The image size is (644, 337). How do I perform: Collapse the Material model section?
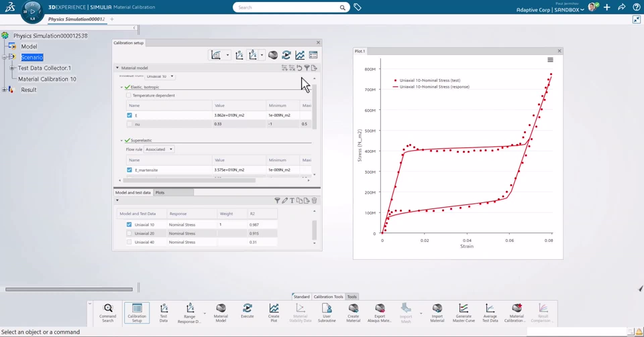click(117, 68)
